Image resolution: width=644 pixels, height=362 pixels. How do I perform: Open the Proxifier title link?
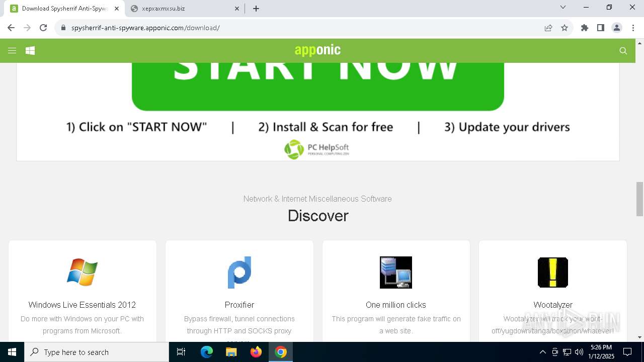tap(239, 305)
